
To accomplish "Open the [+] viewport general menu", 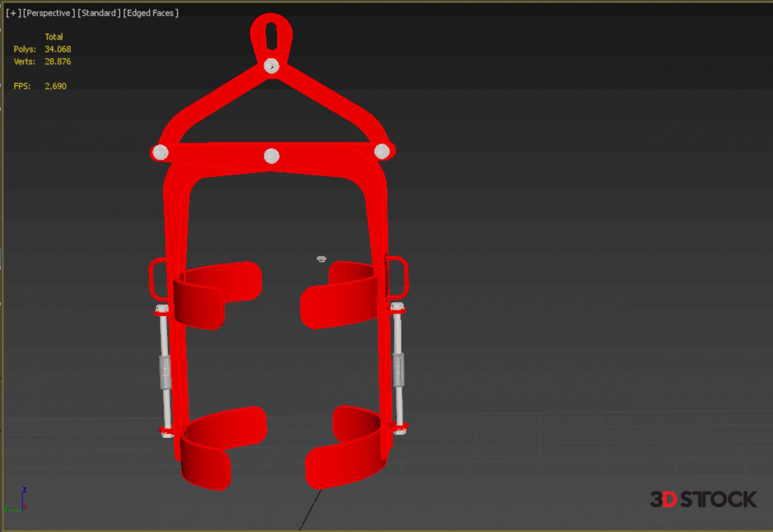I will coord(13,13).
